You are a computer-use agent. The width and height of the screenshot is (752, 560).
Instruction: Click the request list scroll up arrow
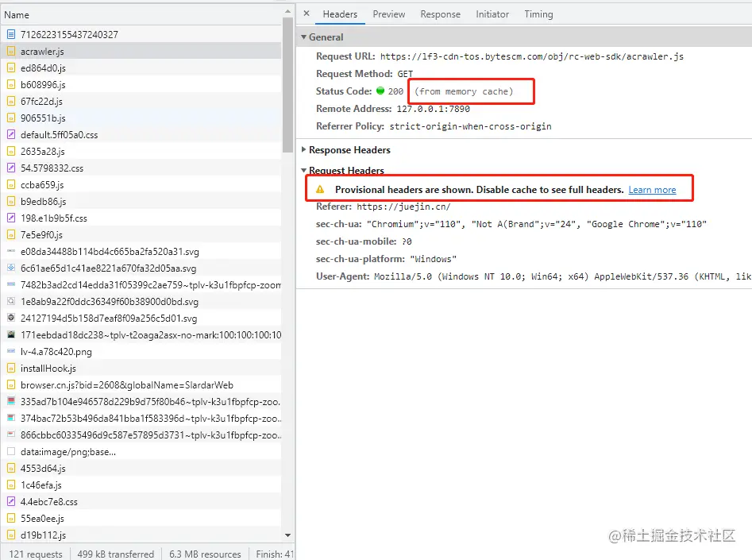coord(287,11)
